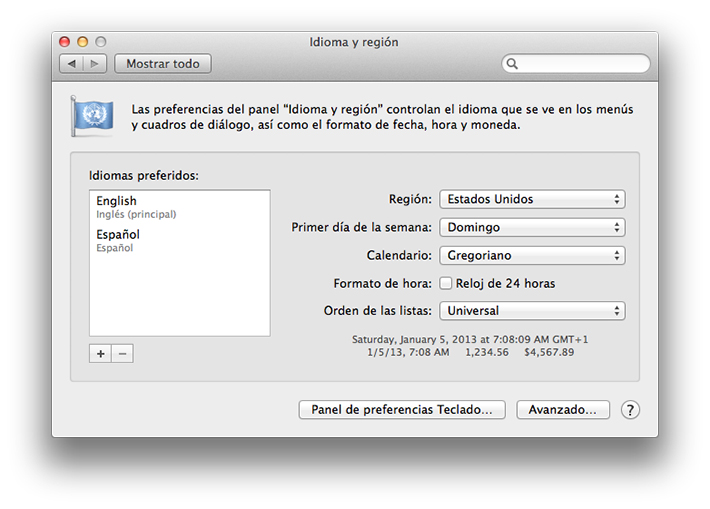Click the Calendario label text
This screenshot has width=710, height=509.
click(399, 255)
